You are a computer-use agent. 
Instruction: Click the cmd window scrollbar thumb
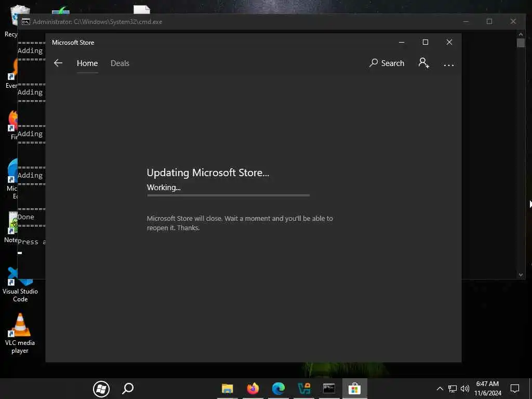tap(521, 43)
